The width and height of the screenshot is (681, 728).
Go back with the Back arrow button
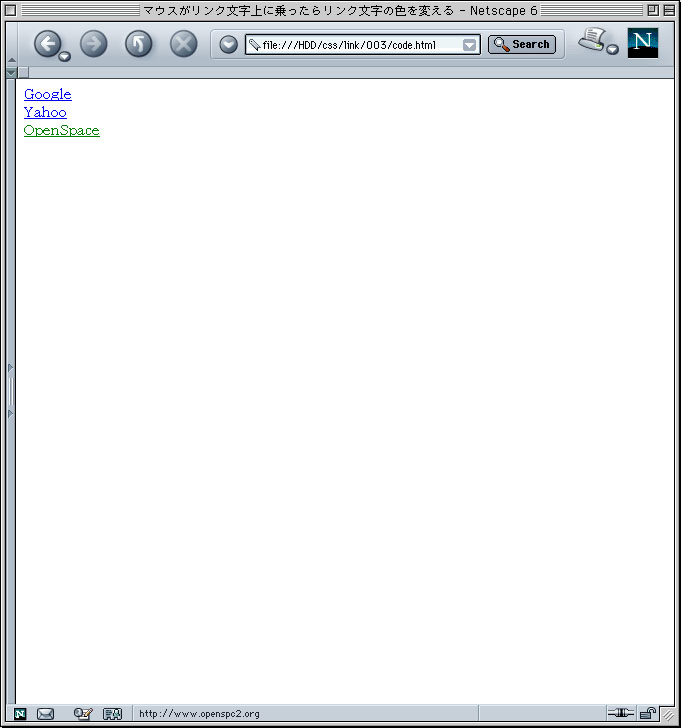coord(47,44)
